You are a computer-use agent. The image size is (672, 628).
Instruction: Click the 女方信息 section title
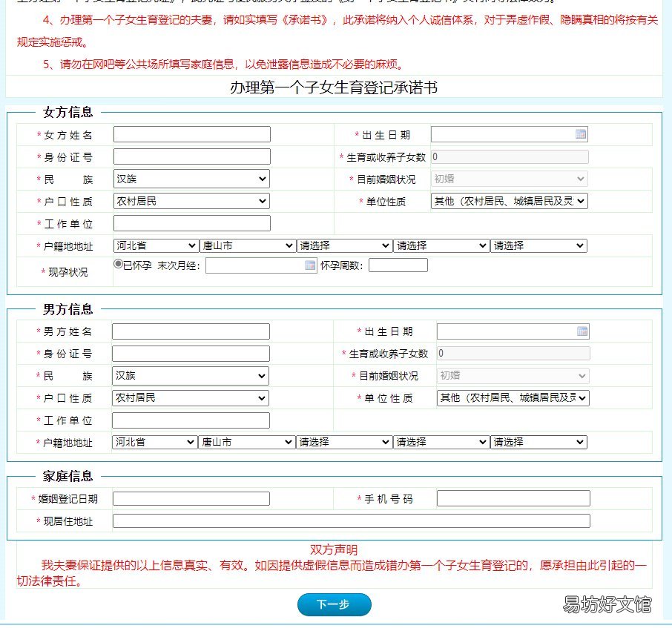click(x=67, y=112)
